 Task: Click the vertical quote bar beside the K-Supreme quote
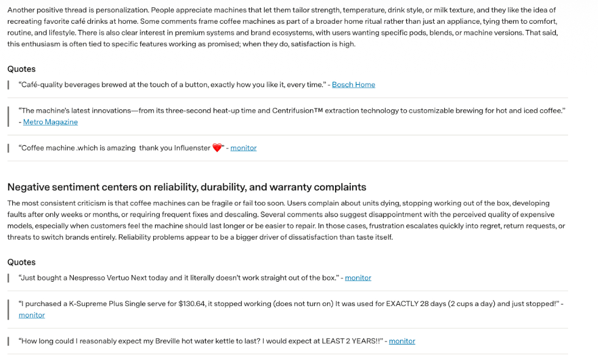(9, 310)
